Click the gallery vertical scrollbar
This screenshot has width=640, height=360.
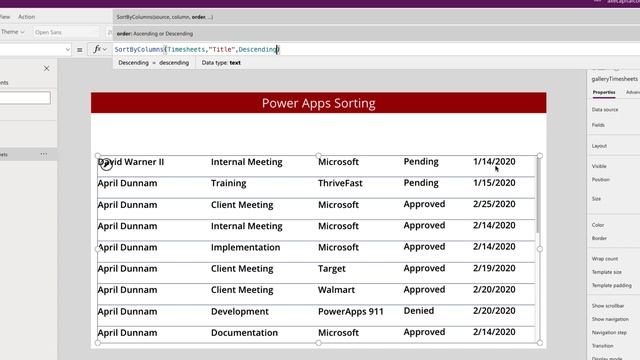pos(537,196)
